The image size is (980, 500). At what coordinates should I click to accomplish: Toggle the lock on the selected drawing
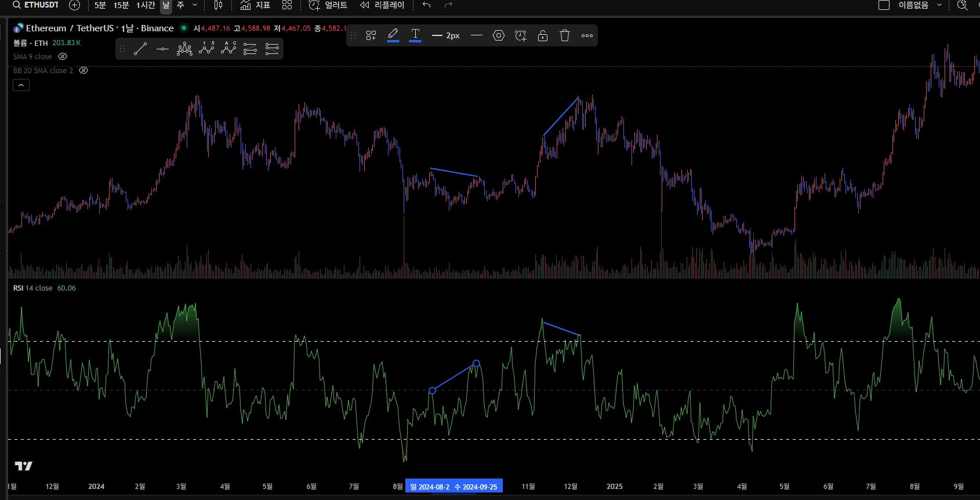click(x=543, y=35)
